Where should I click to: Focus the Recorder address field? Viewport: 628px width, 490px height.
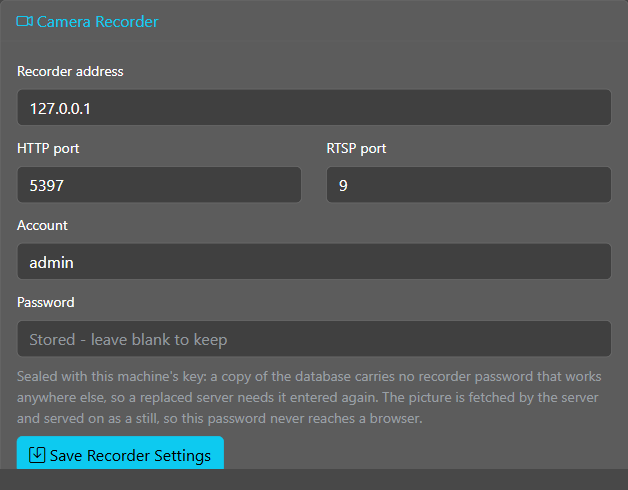pyautogui.click(x=314, y=107)
